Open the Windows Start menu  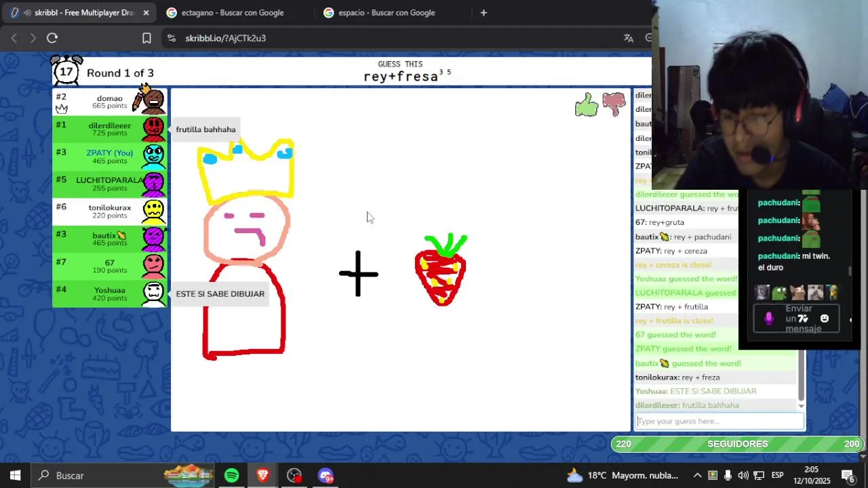[x=15, y=475]
